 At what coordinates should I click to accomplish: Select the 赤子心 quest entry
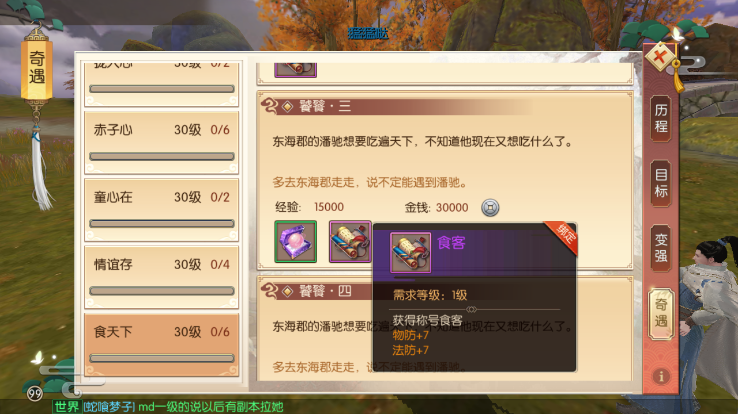161,143
